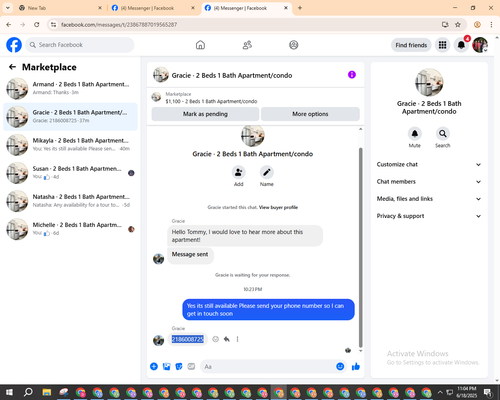Open the Windows Start menu
The image size is (500, 400).
click(x=9, y=392)
